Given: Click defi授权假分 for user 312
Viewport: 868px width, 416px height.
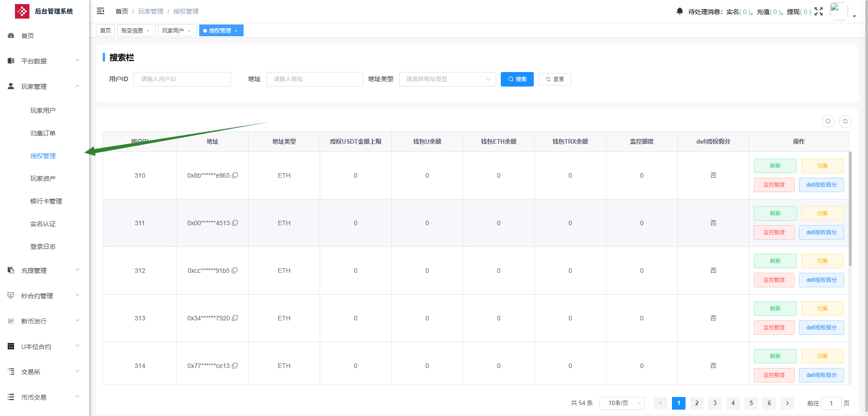Looking at the screenshot, I should pos(821,280).
